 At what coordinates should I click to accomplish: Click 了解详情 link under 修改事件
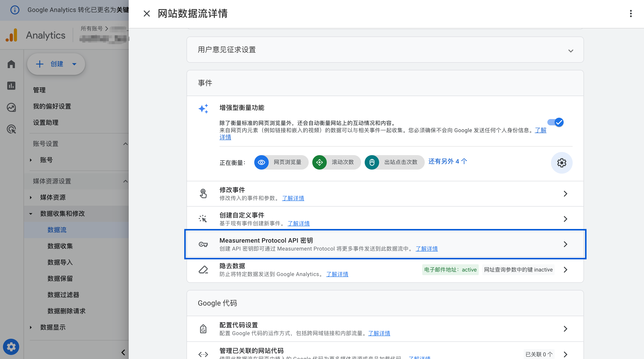pyautogui.click(x=293, y=198)
